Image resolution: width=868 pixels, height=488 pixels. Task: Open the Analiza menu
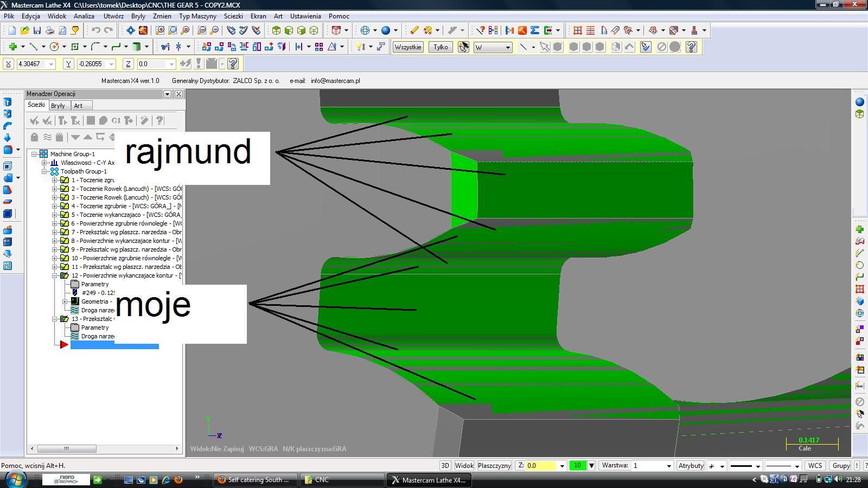tap(84, 16)
